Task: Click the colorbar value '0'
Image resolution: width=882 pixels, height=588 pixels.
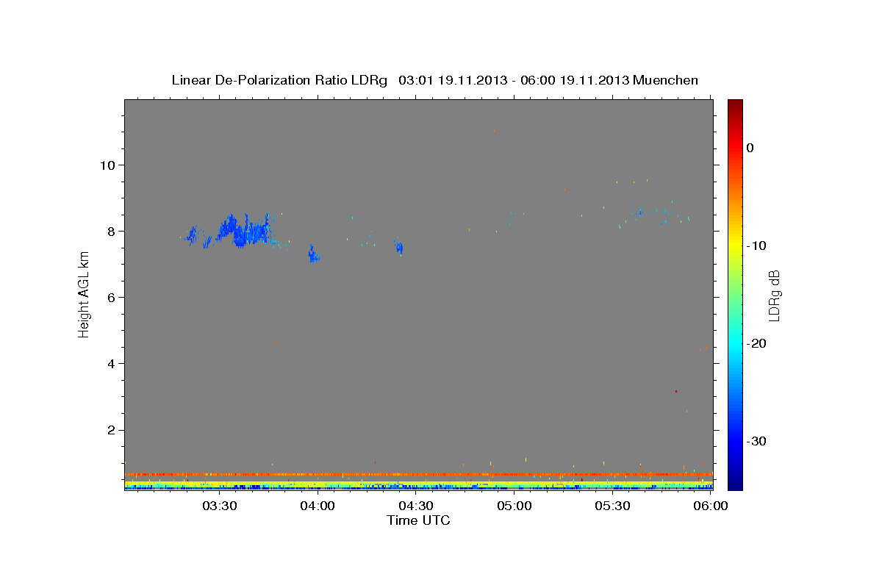Action: [x=750, y=148]
